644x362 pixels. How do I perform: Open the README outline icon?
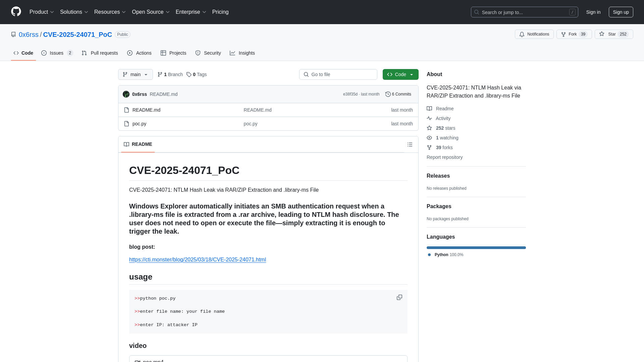coord(410,144)
